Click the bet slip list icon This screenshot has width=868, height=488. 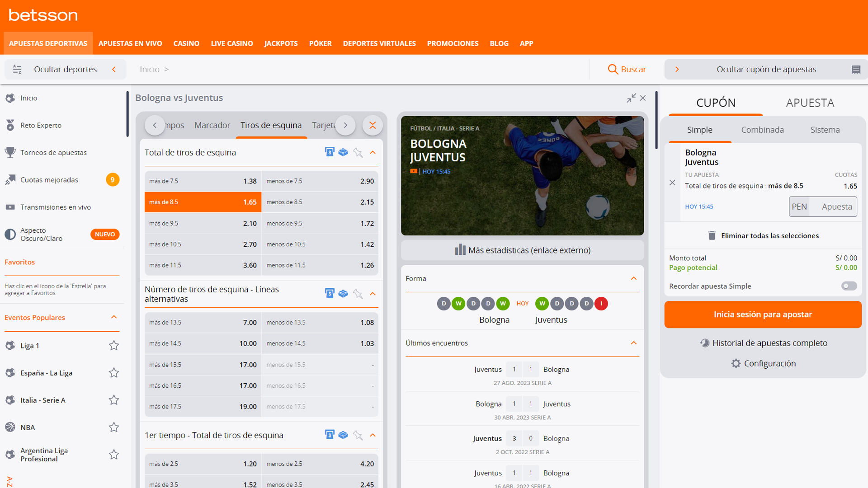coord(856,69)
